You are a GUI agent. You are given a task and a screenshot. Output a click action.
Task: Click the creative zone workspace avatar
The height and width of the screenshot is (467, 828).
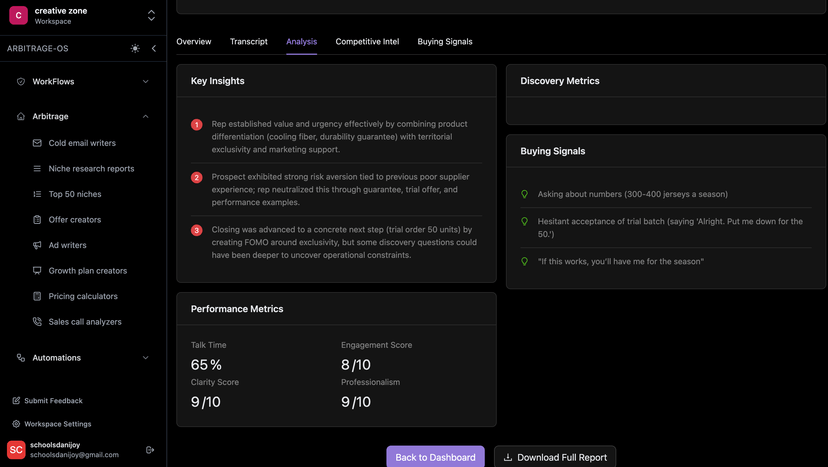(18, 15)
